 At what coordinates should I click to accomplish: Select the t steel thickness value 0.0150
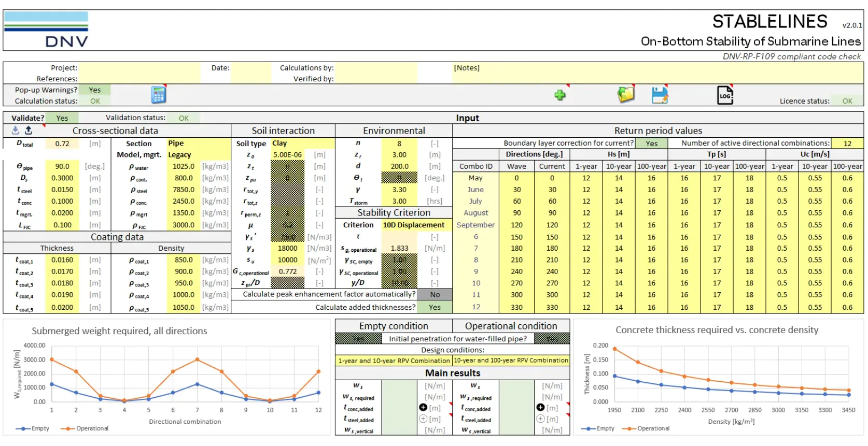62,190
